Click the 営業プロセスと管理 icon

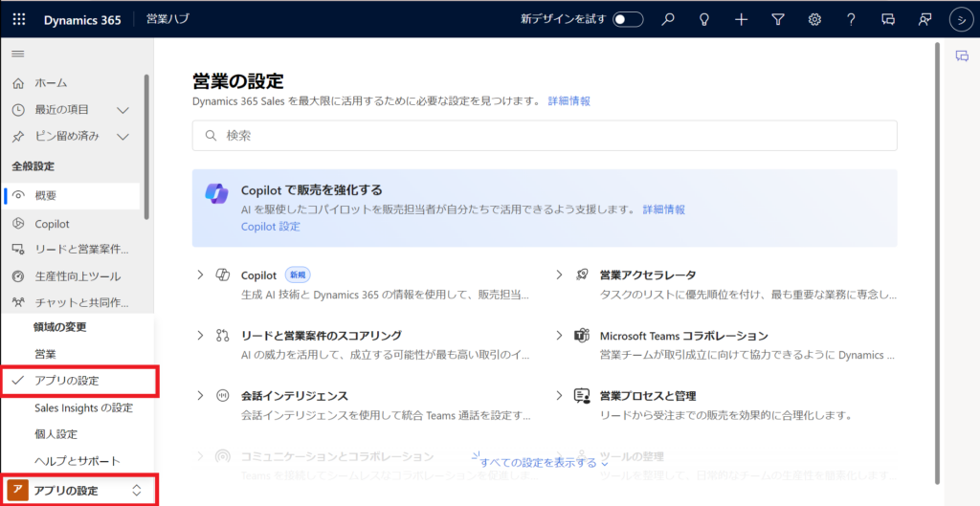(x=581, y=396)
